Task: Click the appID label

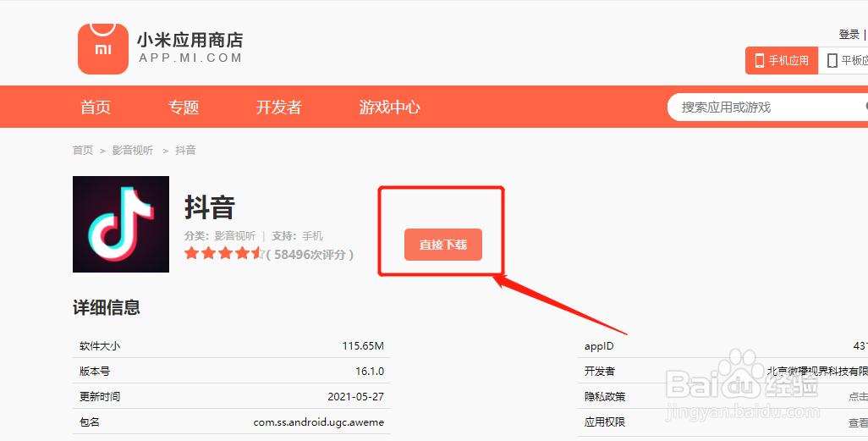Action: (x=599, y=345)
